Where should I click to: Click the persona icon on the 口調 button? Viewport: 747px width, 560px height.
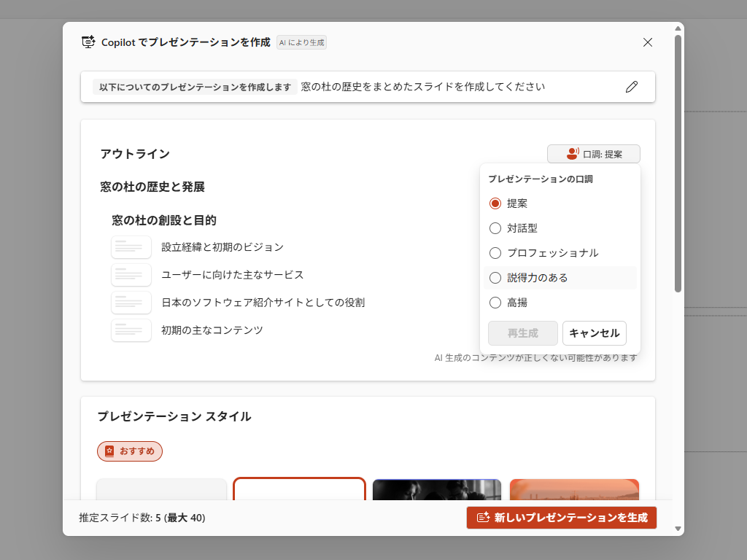pos(572,154)
